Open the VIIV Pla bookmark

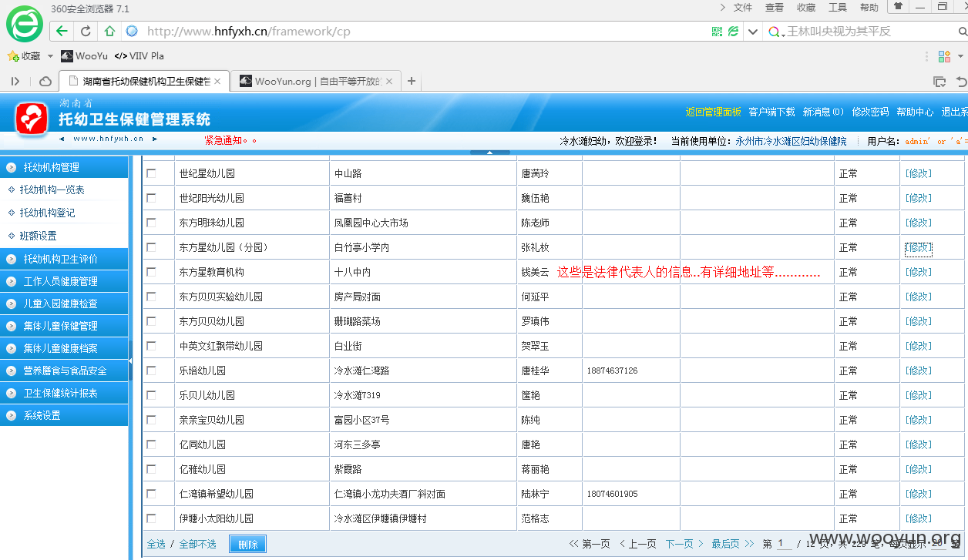[x=139, y=56]
